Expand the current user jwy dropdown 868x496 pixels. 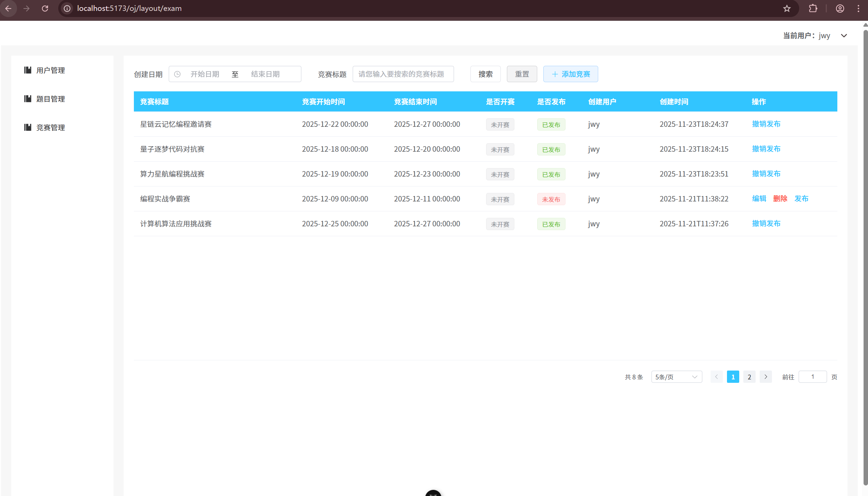[x=844, y=36]
